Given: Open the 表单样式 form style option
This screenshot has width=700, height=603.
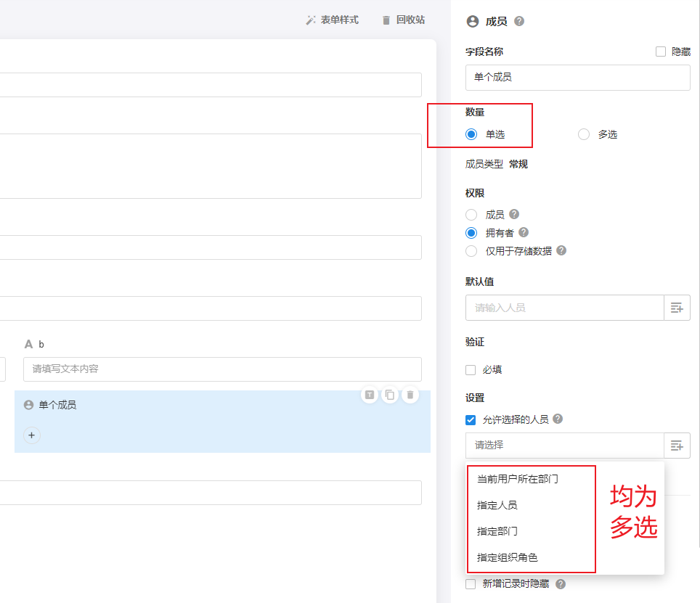Looking at the screenshot, I should click(332, 20).
